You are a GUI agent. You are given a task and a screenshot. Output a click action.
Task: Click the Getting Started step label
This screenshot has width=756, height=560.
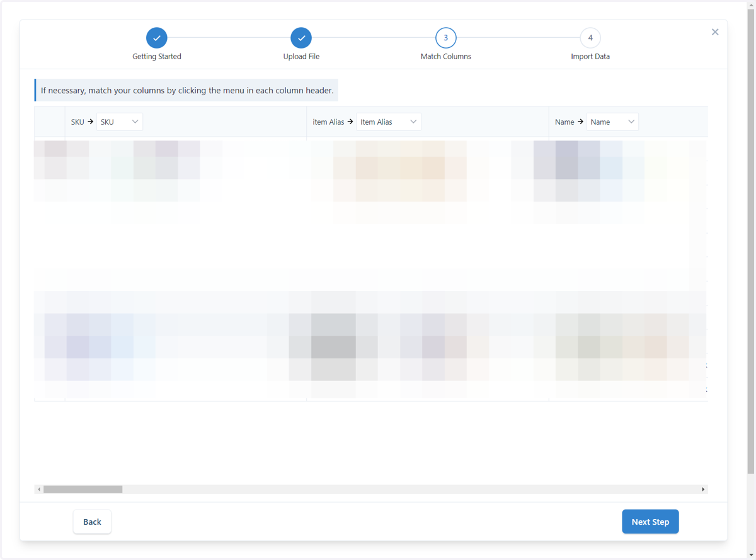coord(157,57)
